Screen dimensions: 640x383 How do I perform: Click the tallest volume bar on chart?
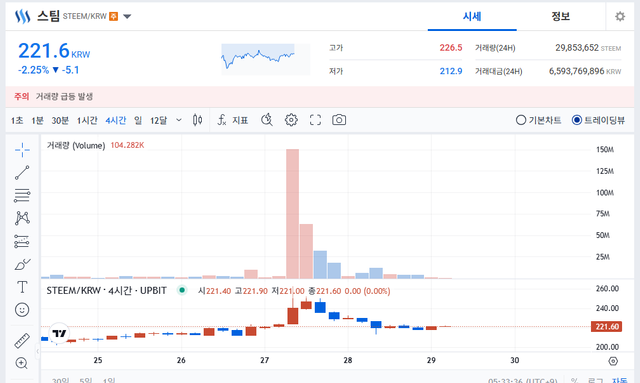292,214
